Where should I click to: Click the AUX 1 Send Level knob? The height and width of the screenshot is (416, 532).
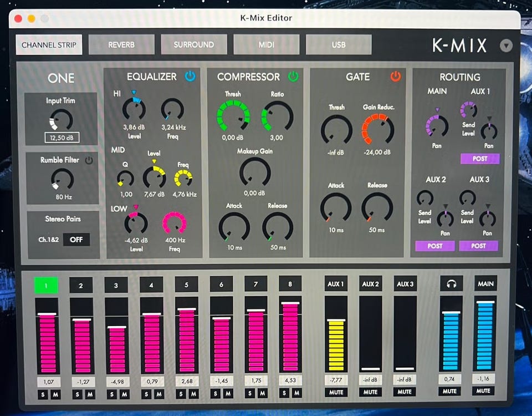click(469, 109)
